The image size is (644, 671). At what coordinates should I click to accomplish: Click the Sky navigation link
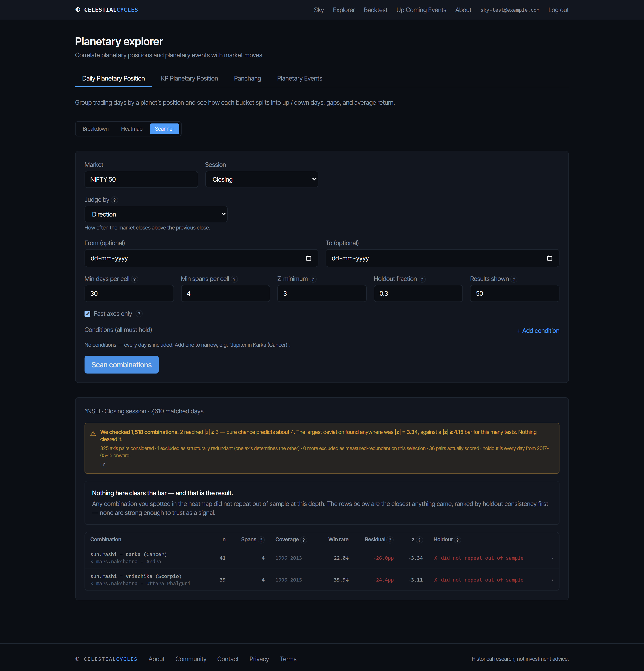(x=319, y=10)
